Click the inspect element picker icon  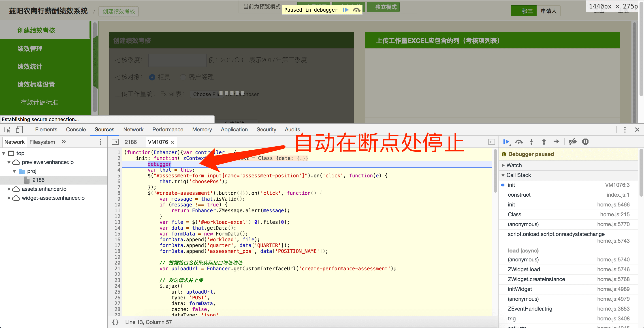7,130
